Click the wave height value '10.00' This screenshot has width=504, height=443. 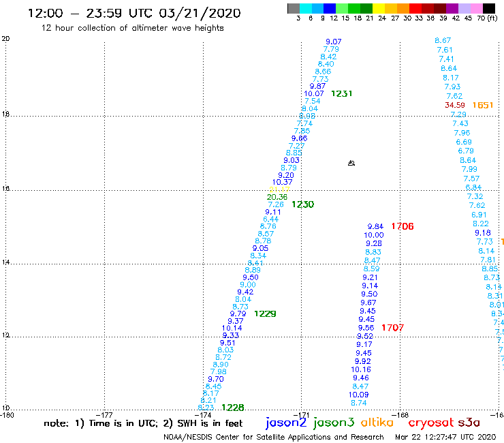(x=374, y=235)
